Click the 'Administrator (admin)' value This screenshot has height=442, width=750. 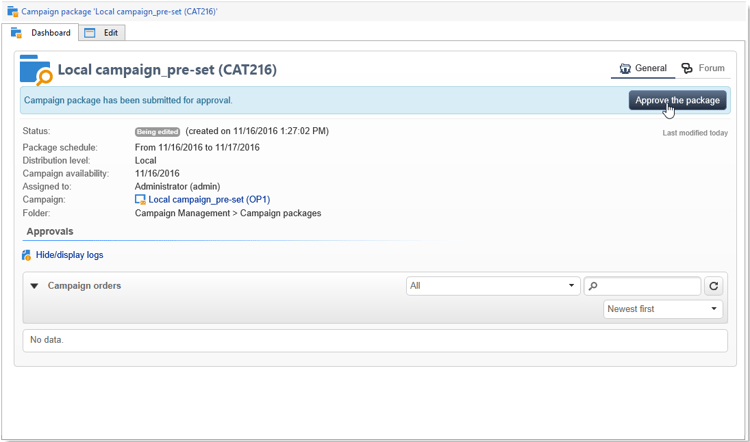click(177, 187)
